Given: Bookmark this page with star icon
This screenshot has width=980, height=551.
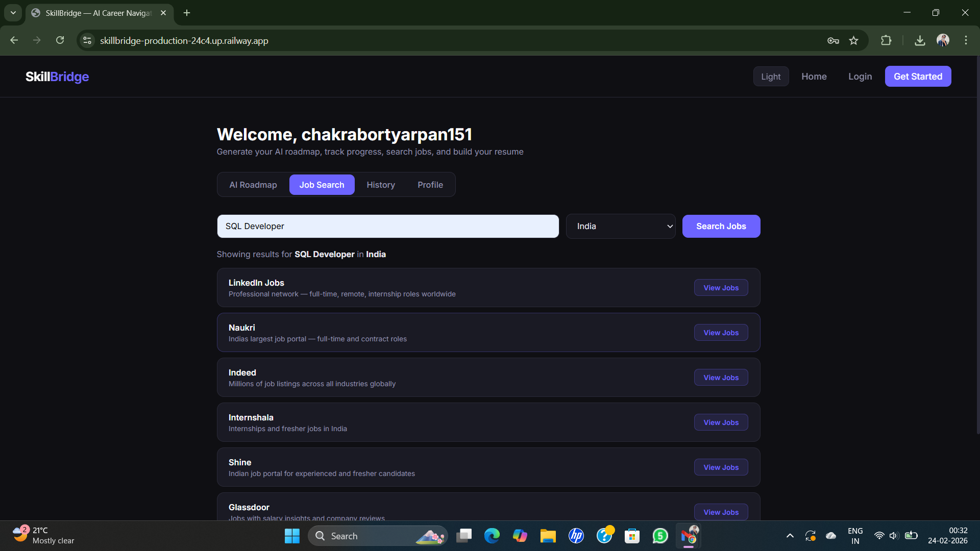Looking at the screenshot, I should click(x=853, y=40).
